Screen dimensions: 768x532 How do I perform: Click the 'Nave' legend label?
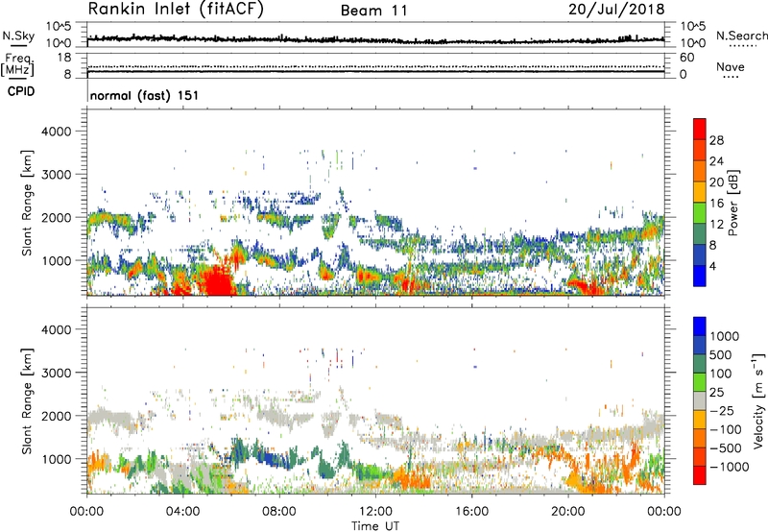pyautogui.click(x=731, y=66)
